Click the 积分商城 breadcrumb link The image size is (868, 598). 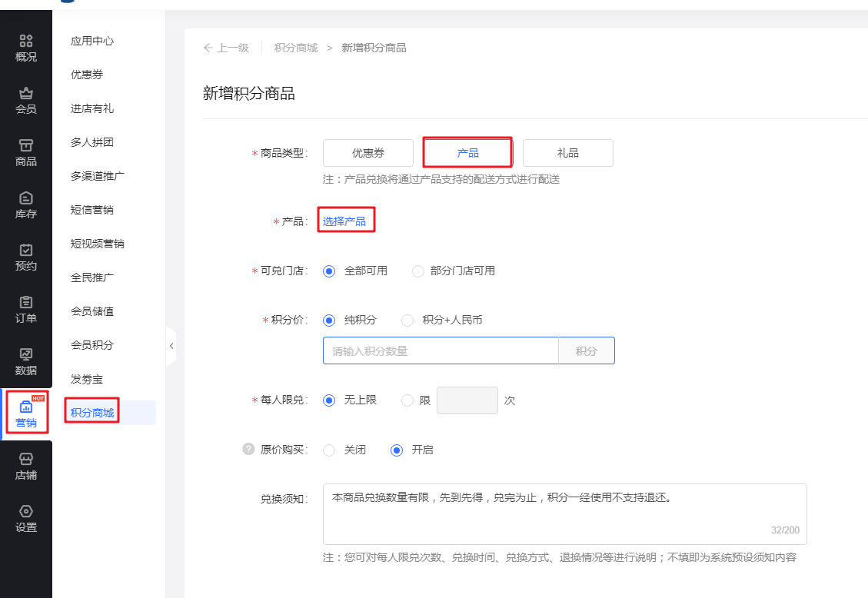(x=296, y=48)
